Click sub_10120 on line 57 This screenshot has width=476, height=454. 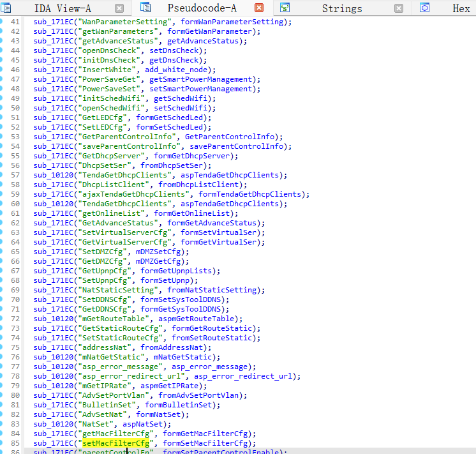(54, 175)
